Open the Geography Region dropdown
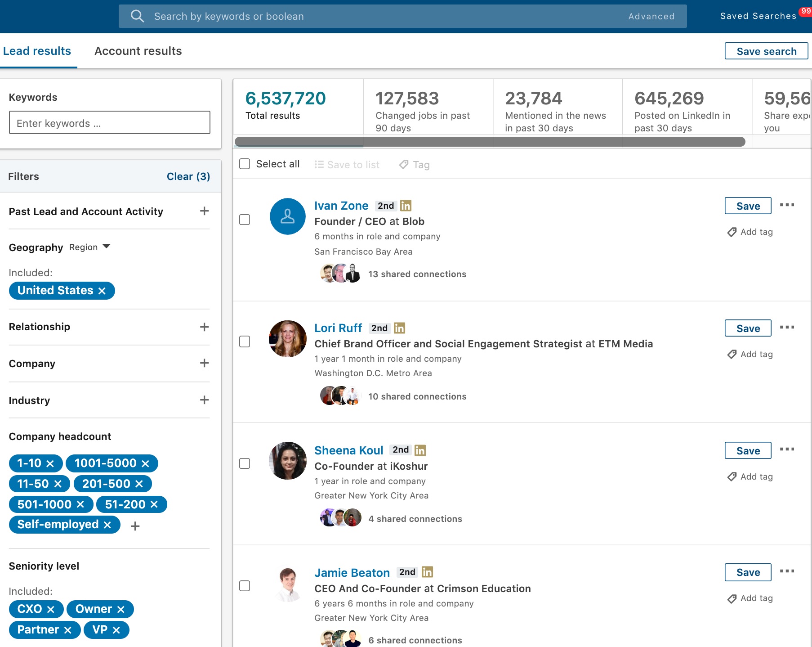The image size is (812, 647). [x=90, y=247]
